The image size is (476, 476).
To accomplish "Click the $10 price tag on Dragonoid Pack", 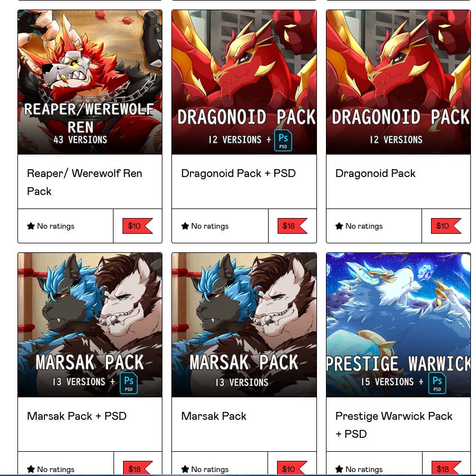I will pyautogui.click(x=446, y=226).
